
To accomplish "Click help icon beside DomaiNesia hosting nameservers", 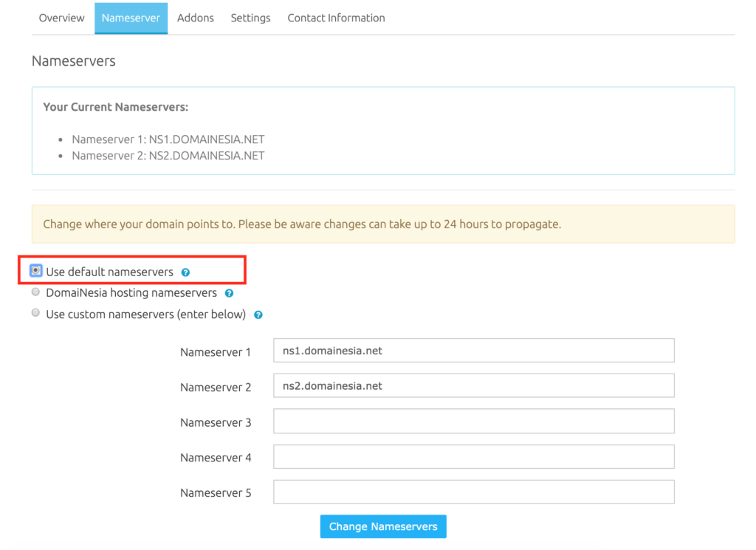I will [229, 293].
